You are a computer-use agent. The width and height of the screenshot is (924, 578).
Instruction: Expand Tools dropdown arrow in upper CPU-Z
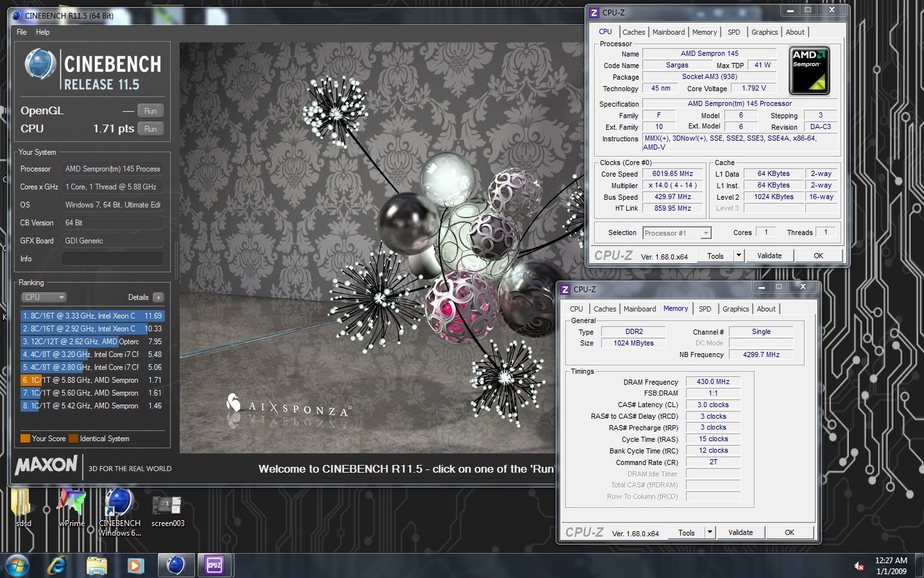click(x=739, y=256)
